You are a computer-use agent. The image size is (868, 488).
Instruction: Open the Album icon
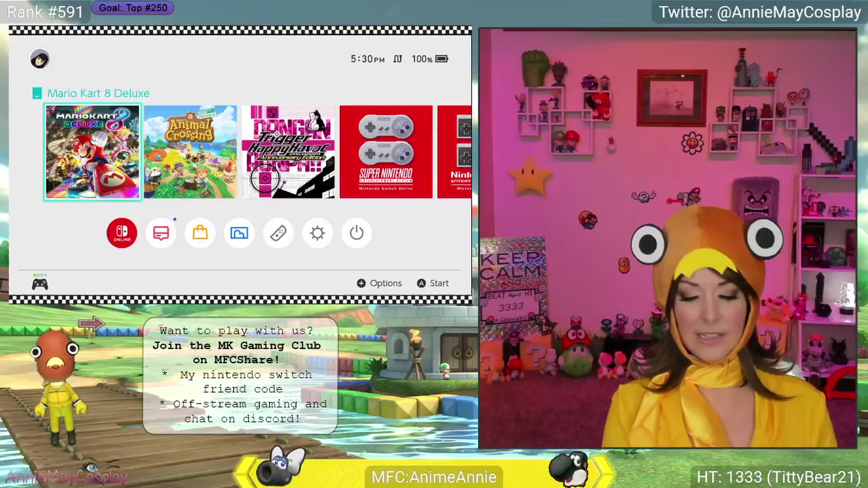tap(239, 233)
